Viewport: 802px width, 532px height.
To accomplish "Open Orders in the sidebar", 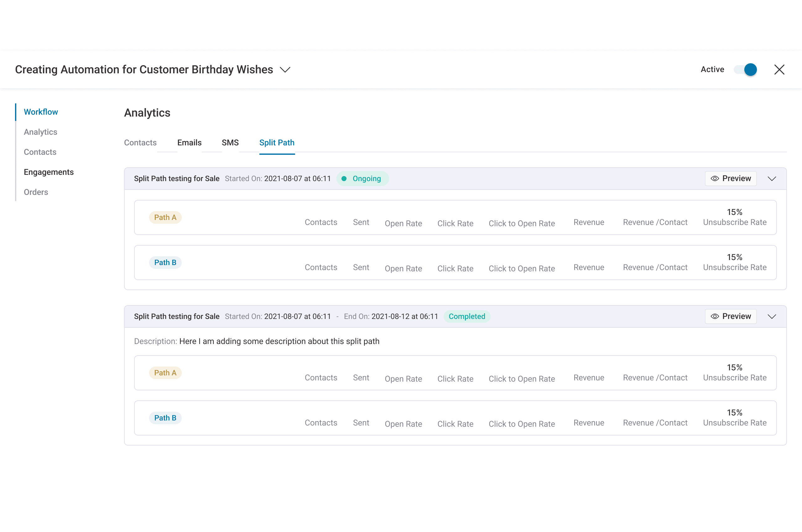I will pos(36,192).
